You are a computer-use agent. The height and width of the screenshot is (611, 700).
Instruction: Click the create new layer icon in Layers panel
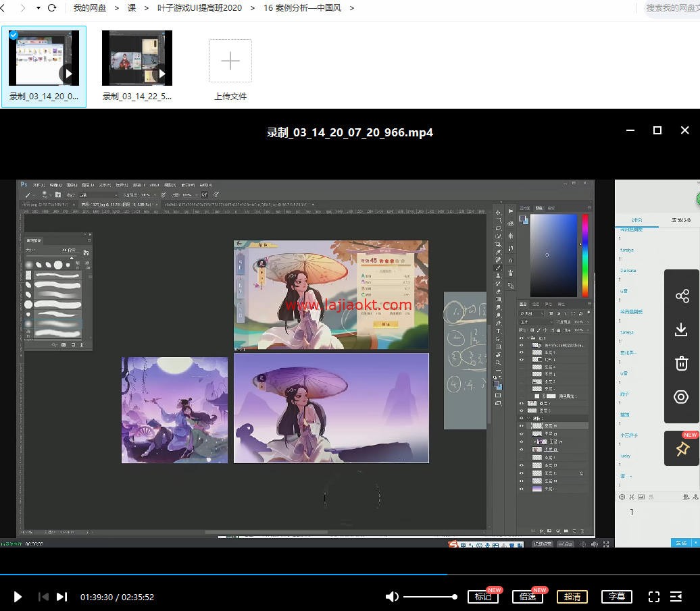(x=574, y=531)
